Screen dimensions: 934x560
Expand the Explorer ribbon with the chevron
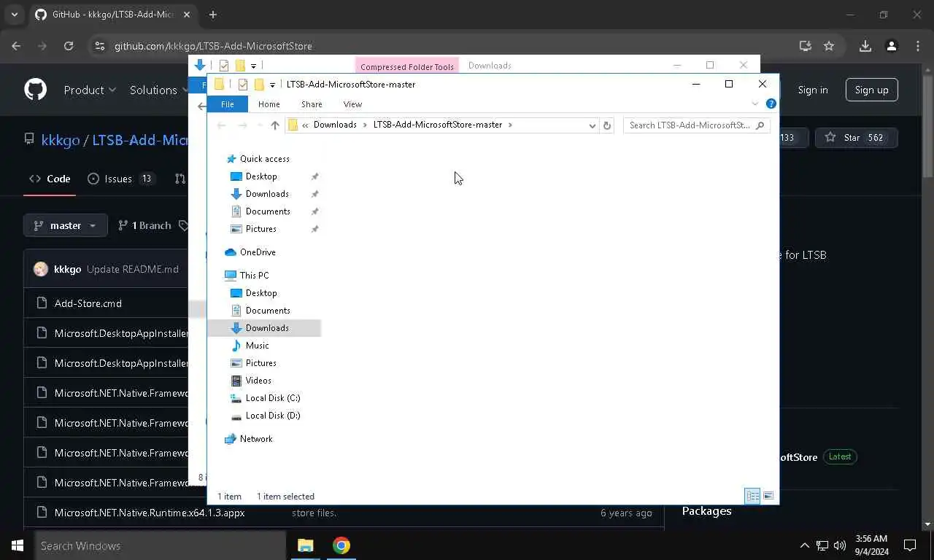pos(755,104)
